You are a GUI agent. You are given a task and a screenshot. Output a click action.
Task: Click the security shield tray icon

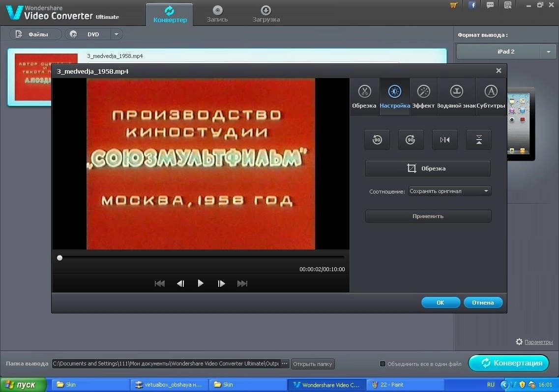click(522, 385)
